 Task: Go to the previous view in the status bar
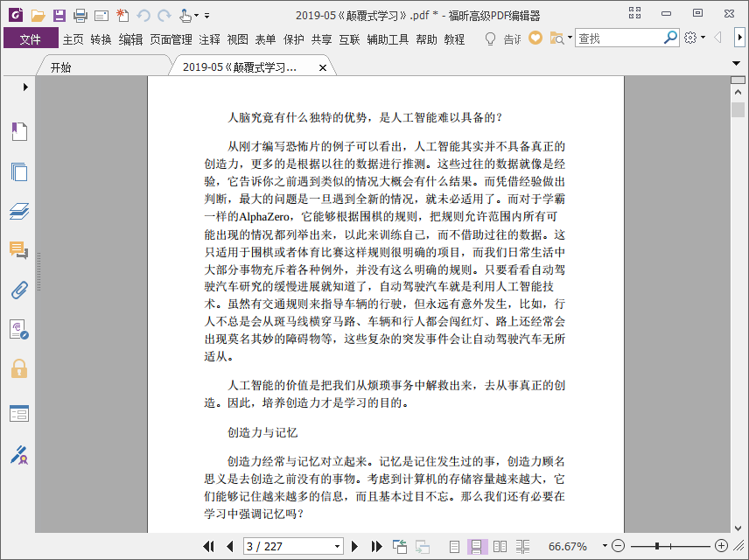(x=399, y=546)
